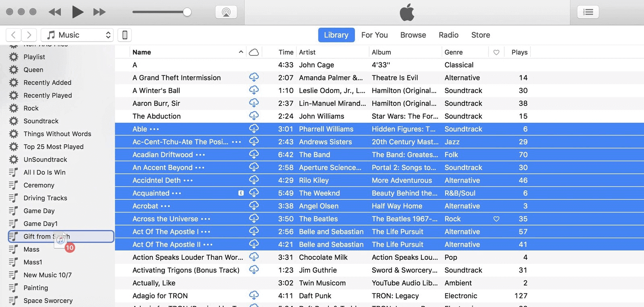Viewport: 644px width, 307px height.
Task: Open the Up Next list button
Action: coord(588,12)
